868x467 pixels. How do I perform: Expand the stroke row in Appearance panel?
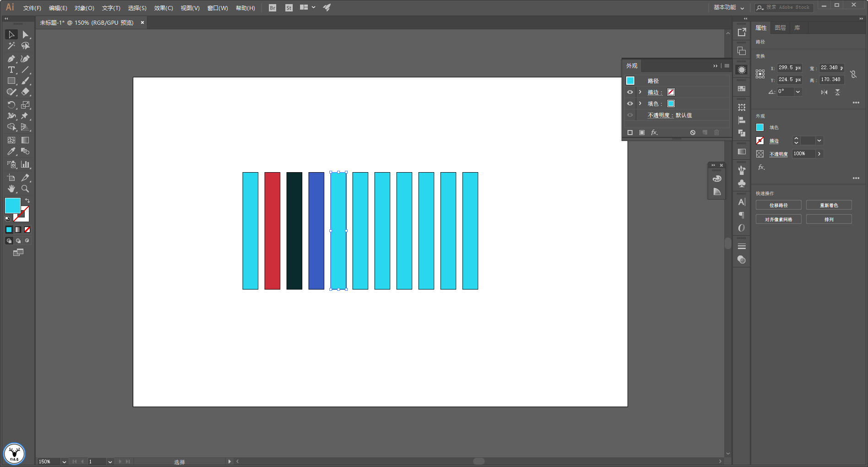640,92
